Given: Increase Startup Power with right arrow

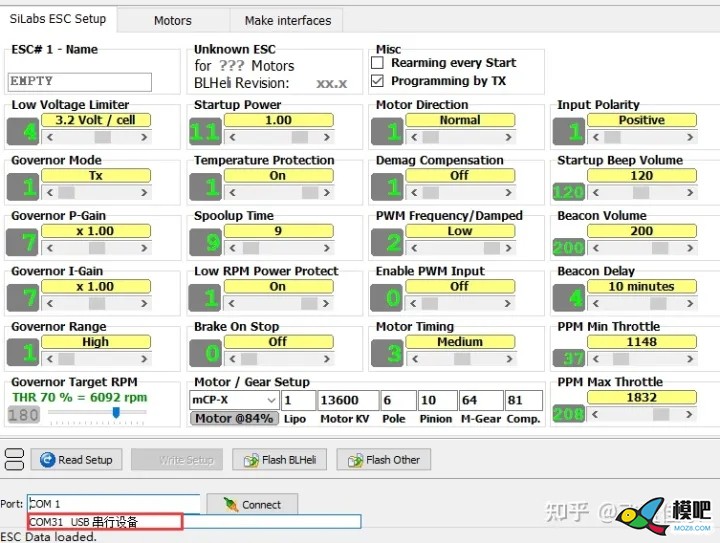Looking at the screenshot, I should click(x=326, y=137).
